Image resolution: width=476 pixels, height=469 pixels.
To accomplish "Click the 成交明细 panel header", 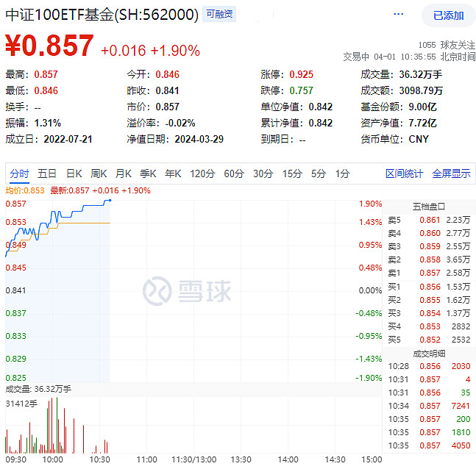I will click(x=429, y=354).
